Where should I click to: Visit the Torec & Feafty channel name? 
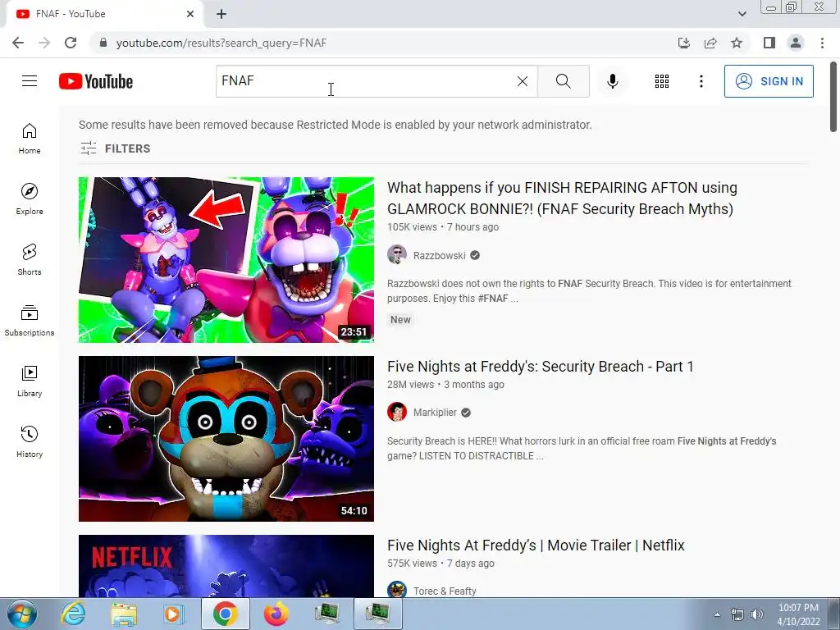(445, 591)
